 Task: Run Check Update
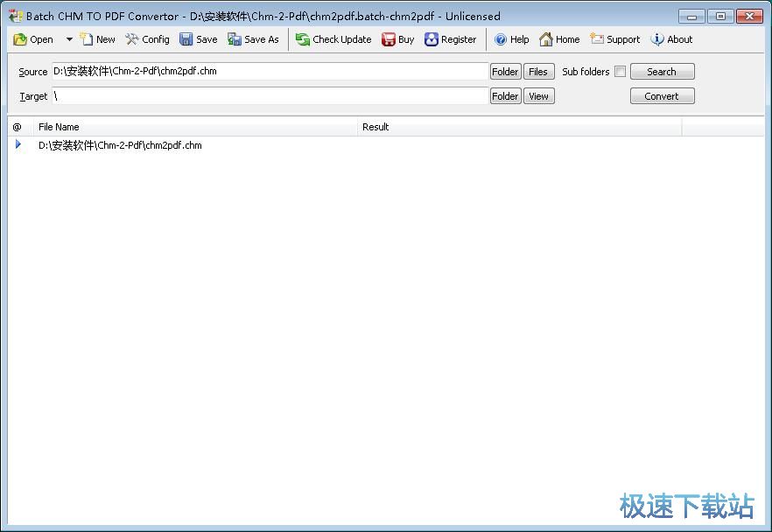pos(333,39)
